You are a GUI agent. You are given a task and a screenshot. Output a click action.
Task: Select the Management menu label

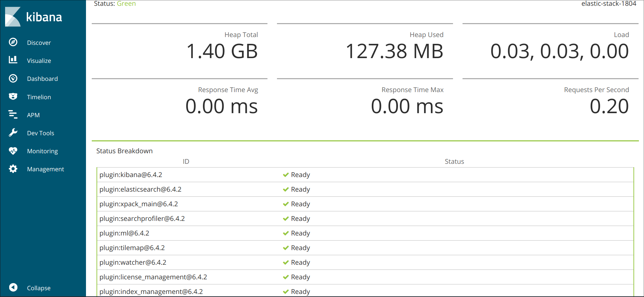pos(46,169)
